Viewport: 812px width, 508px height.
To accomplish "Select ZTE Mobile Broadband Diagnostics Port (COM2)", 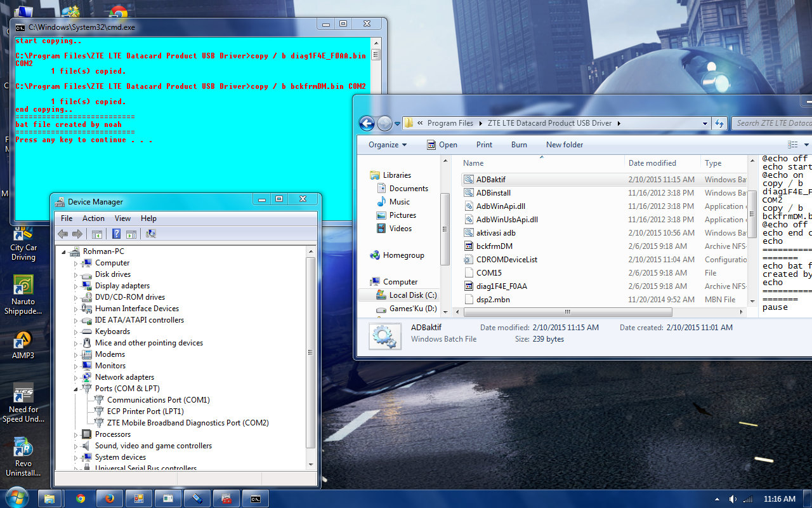I will coord(188,423).
